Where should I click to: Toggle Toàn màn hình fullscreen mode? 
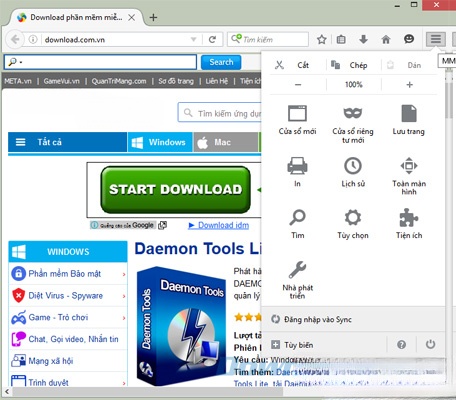pos(409,176)
